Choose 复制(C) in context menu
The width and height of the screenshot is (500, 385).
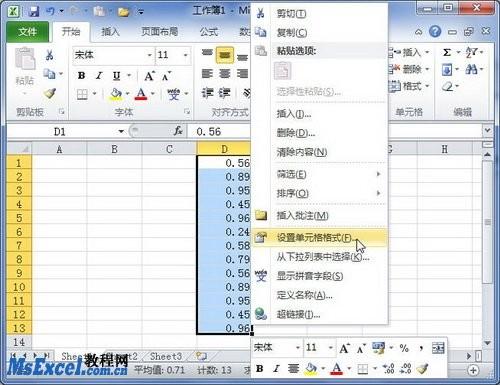pyautogui.click(x=320, y=32)
